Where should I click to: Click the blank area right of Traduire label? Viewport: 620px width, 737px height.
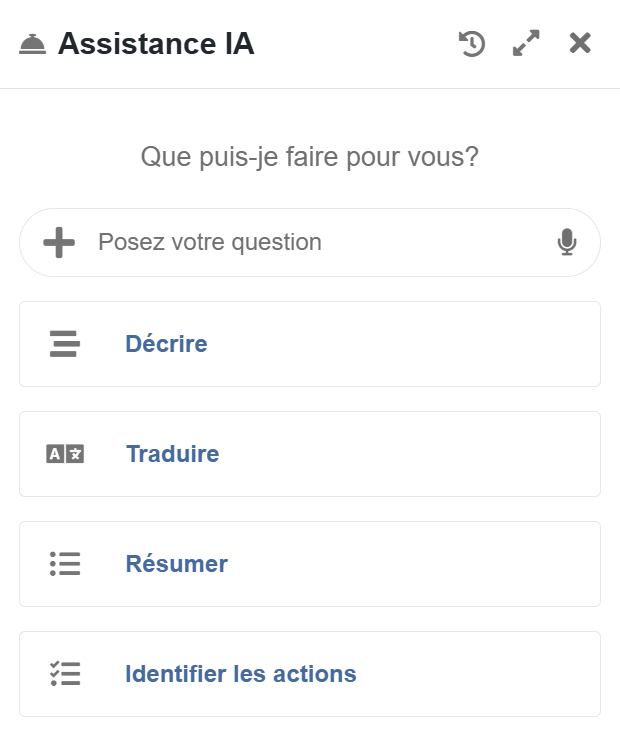420,454
